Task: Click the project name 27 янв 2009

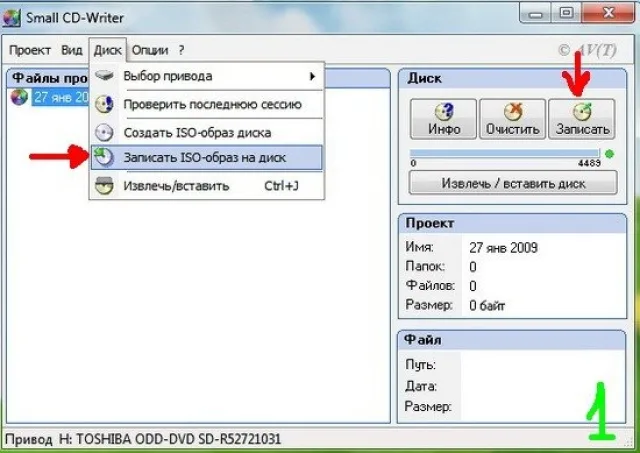Action: (503, 248)
